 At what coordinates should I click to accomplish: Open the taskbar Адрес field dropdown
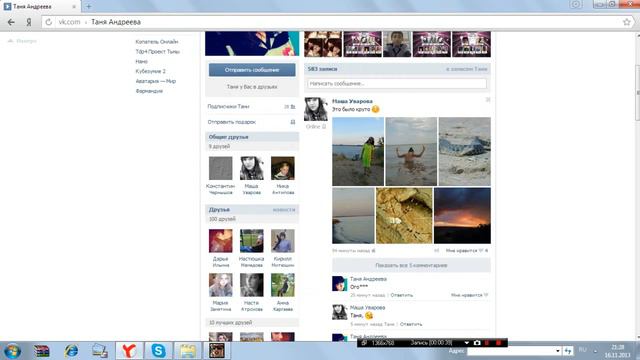click(558, 351)
